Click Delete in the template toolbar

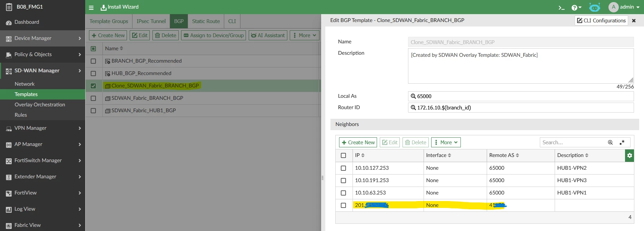tap(166, 35)
